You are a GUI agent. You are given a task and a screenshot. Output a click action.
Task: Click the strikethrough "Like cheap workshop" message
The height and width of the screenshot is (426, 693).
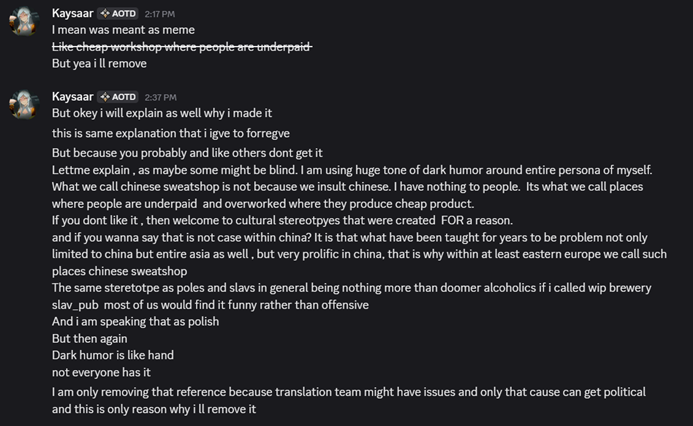pos(182,47)
